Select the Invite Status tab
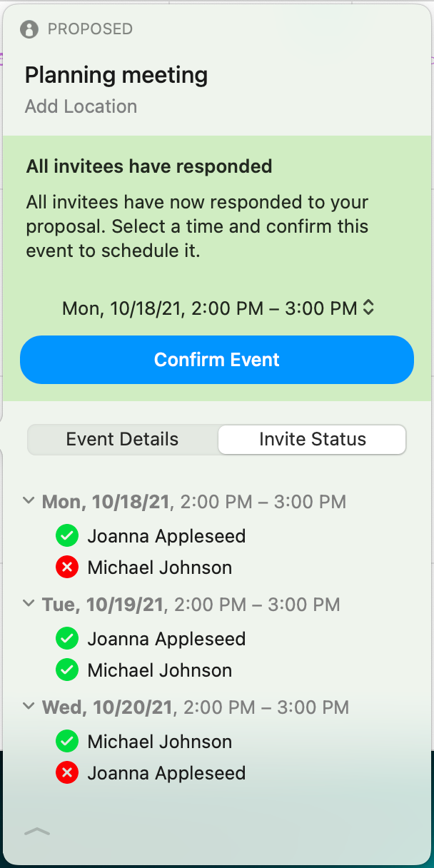 click(x=311, y=440)
